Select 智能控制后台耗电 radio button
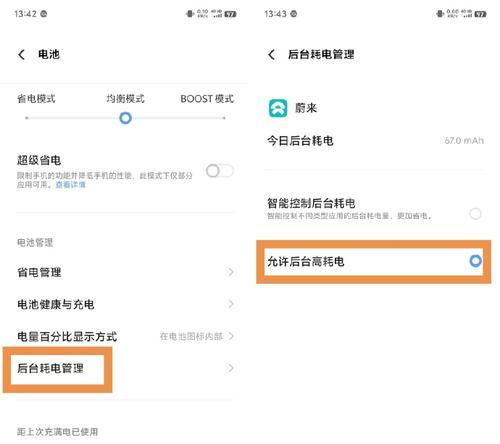500x444 pixels. (x=475, y=213)
